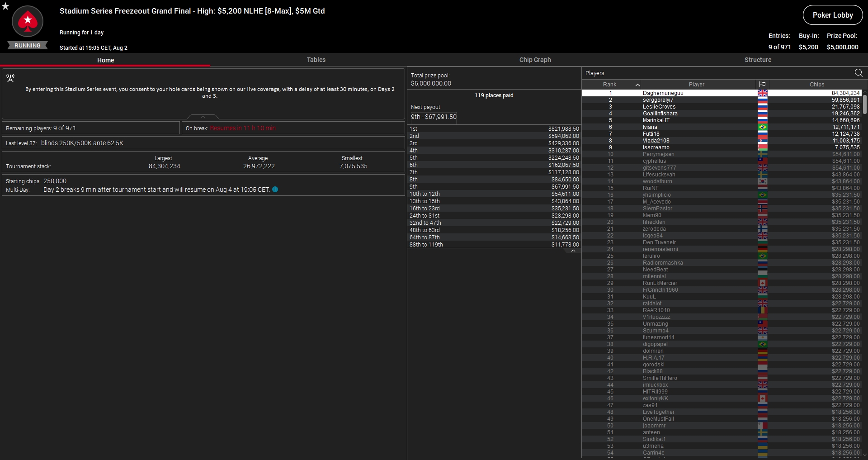Image resolution: width=868 pixels, height=460 pixels.
Task: Click Daghemuneguu's country flag
Action: pyautogui.click(x=763, y=93)
